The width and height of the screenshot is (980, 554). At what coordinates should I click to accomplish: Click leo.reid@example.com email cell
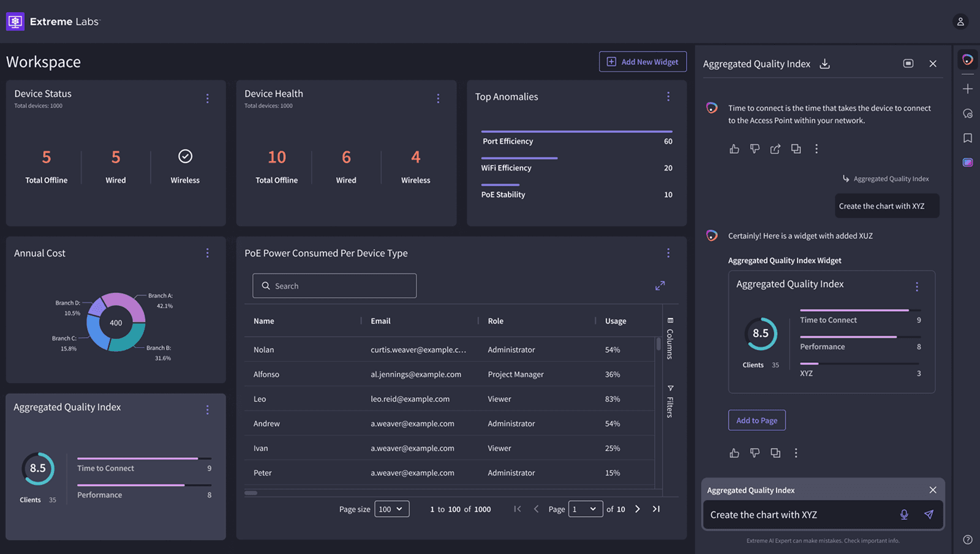[410, 399]
